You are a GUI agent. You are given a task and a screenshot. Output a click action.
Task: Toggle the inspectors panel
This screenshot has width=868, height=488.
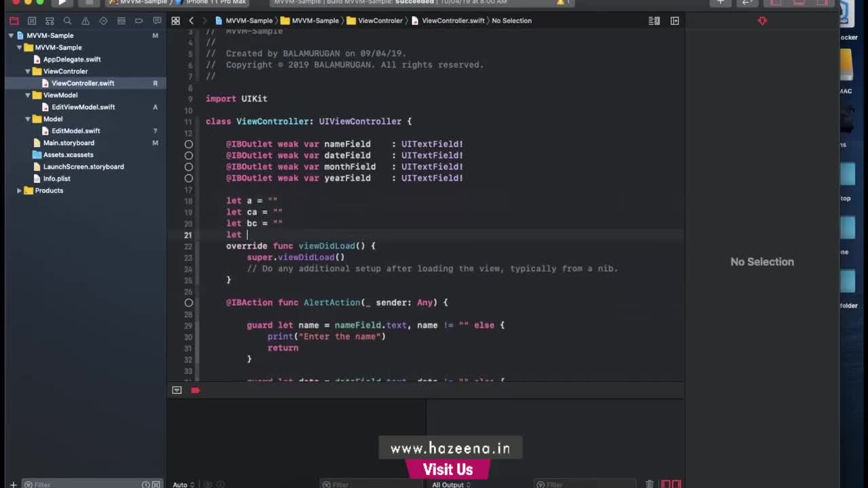tap(823, 2)
